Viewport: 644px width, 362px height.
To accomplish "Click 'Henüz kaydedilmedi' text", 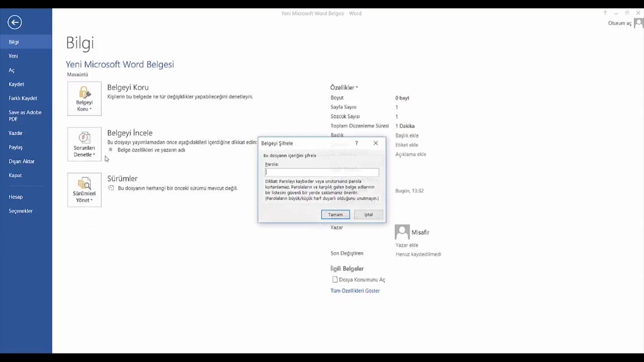I will [418, 254].
